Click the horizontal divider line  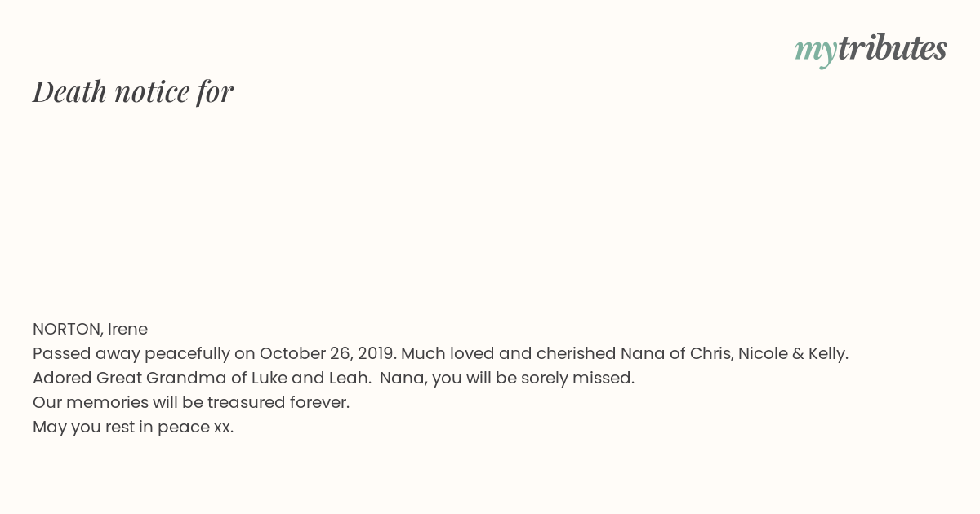(x=490, y=290)
